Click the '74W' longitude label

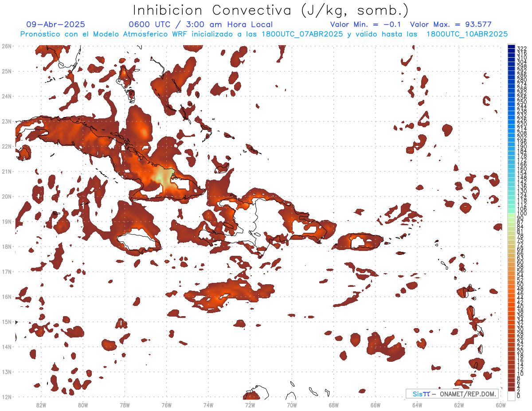208,405
